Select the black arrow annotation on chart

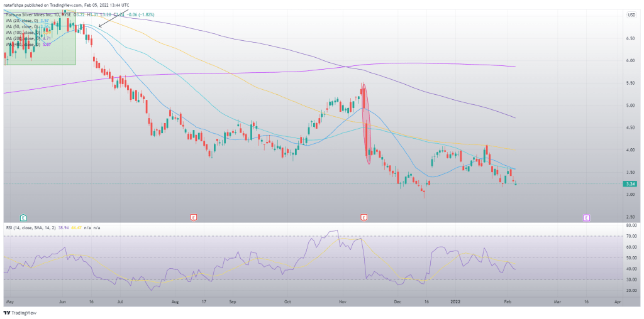tap(105, 22)
